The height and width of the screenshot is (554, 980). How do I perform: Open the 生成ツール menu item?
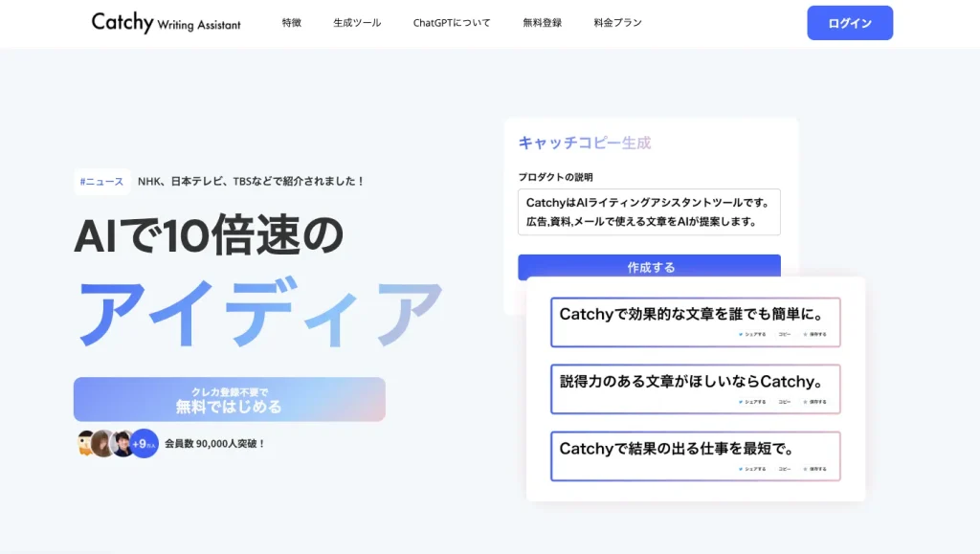(x=355, y=21)
